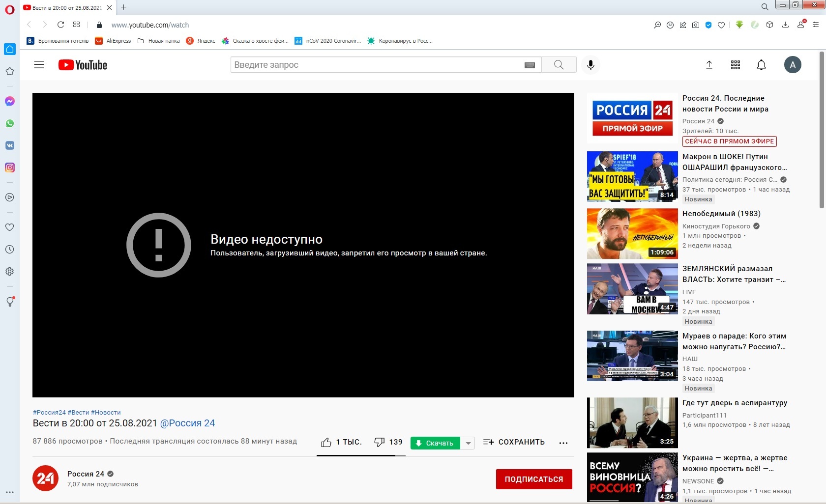Click the lightbulb tips icon in sidebar
826x504 pixels.
click(x=10, y=302)
